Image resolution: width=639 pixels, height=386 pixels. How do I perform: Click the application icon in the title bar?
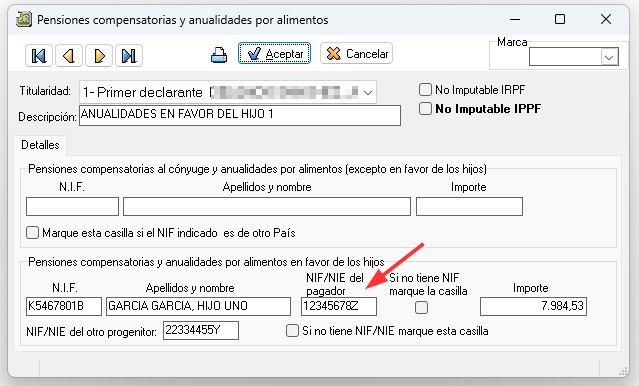pos(24,19)
